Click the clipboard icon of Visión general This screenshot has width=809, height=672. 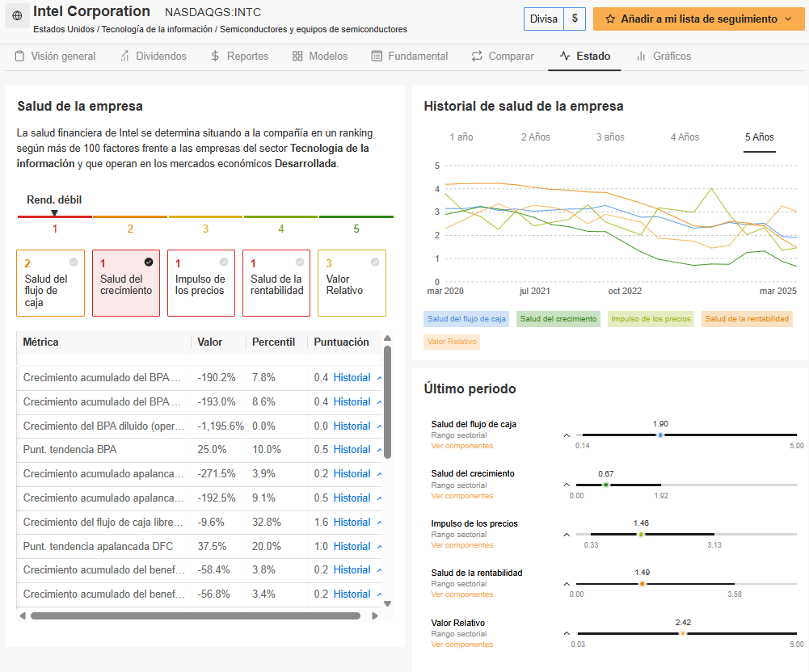pos(19,56)
